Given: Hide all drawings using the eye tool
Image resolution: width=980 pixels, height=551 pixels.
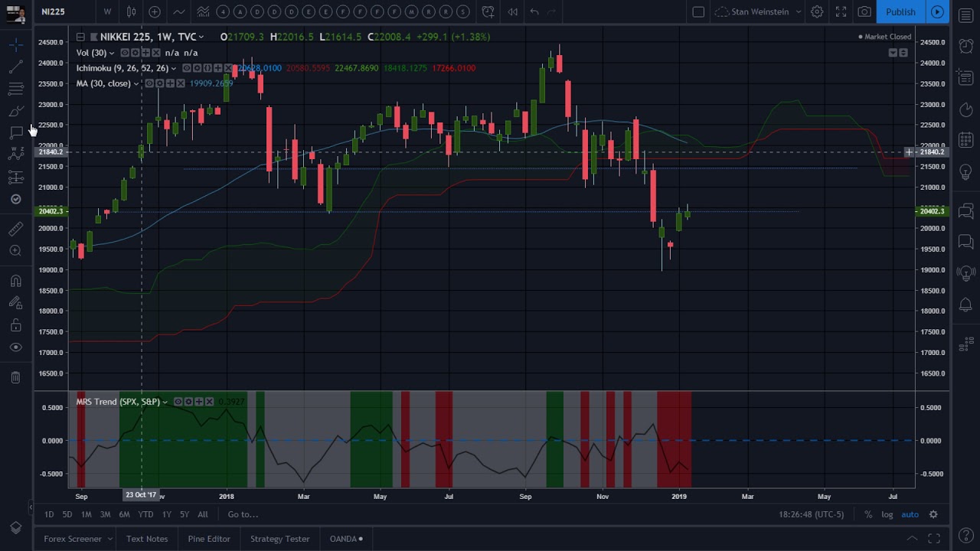Looking at the screenshot, I should 15,347.
